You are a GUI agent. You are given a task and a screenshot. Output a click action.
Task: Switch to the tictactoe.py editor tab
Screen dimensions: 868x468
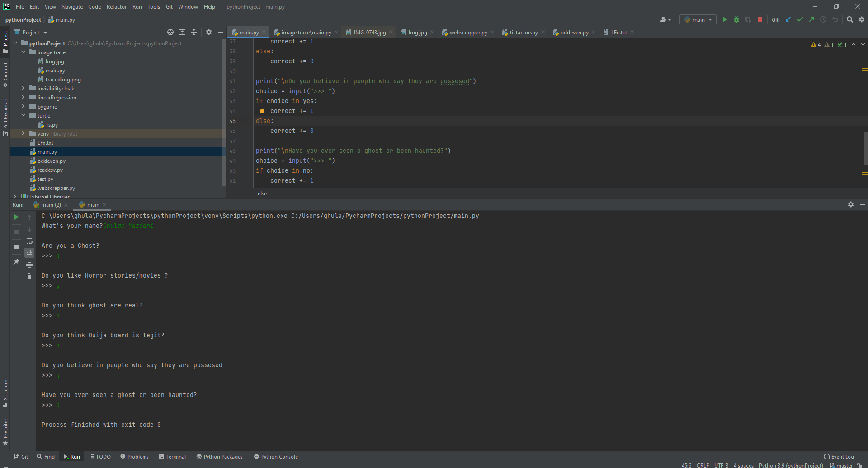click(x=523, y=33)
